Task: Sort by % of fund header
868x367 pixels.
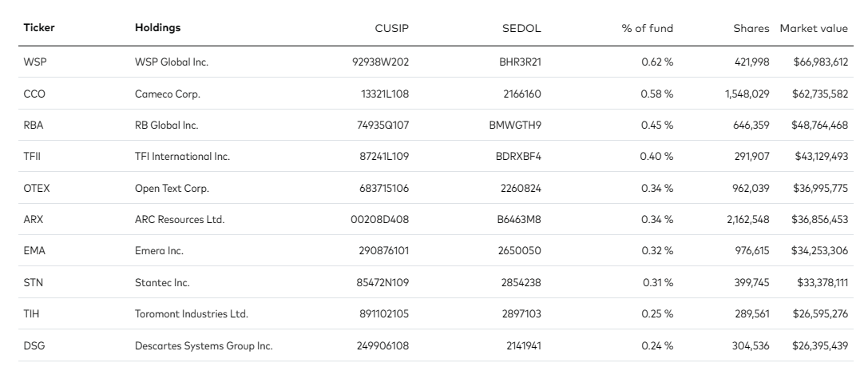Action: tap(647, 28)
